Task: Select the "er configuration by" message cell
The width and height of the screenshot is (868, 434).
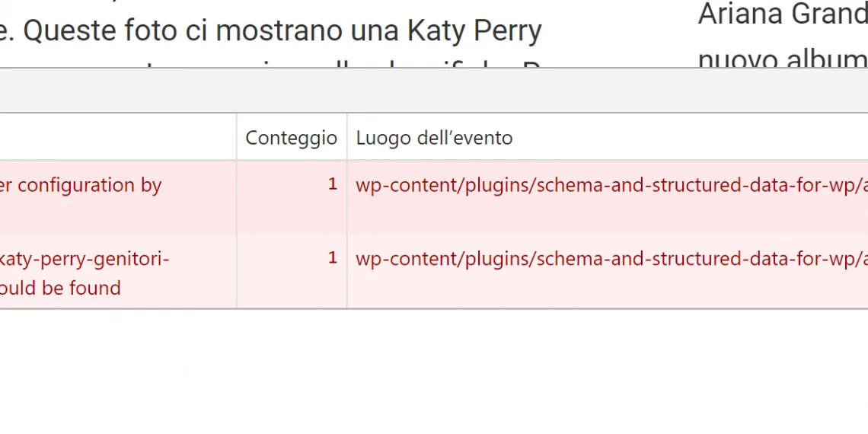Action: 81,185
